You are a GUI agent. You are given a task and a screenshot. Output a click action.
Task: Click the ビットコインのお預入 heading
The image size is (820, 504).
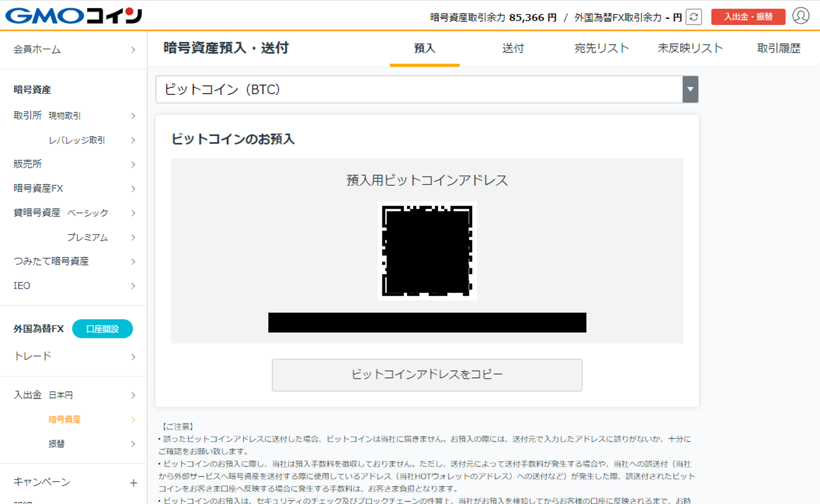click(x=233, y=139)
